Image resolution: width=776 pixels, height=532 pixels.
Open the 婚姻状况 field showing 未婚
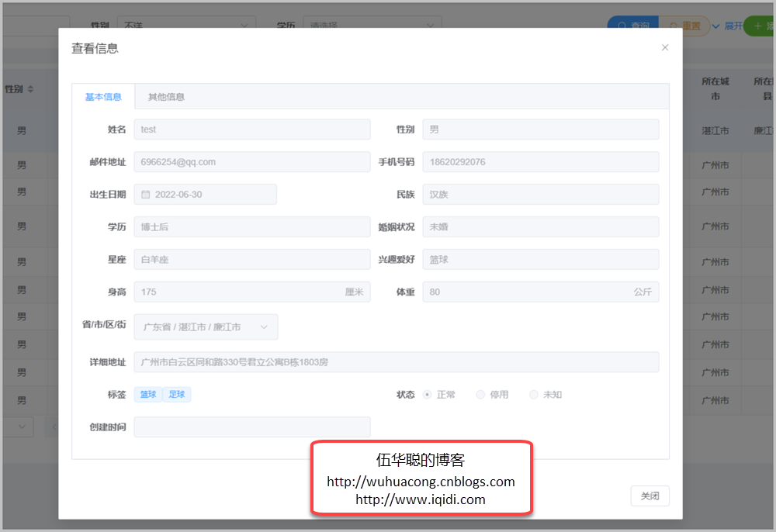pyautogui.click(x=540, y=227)
